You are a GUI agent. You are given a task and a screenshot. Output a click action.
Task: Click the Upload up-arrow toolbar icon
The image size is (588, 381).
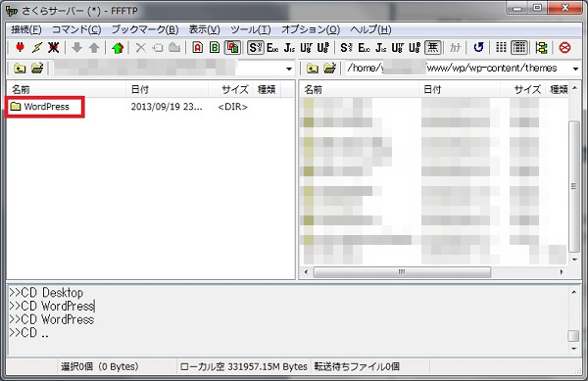coord(94,48)
